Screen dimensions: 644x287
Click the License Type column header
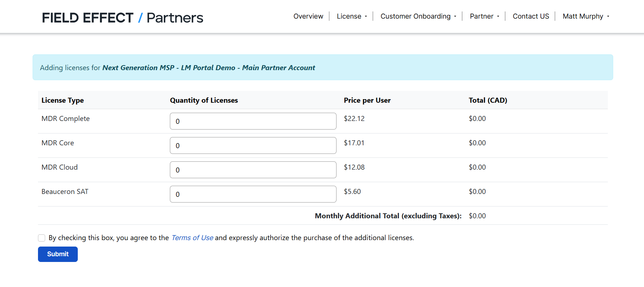(63, 100)
